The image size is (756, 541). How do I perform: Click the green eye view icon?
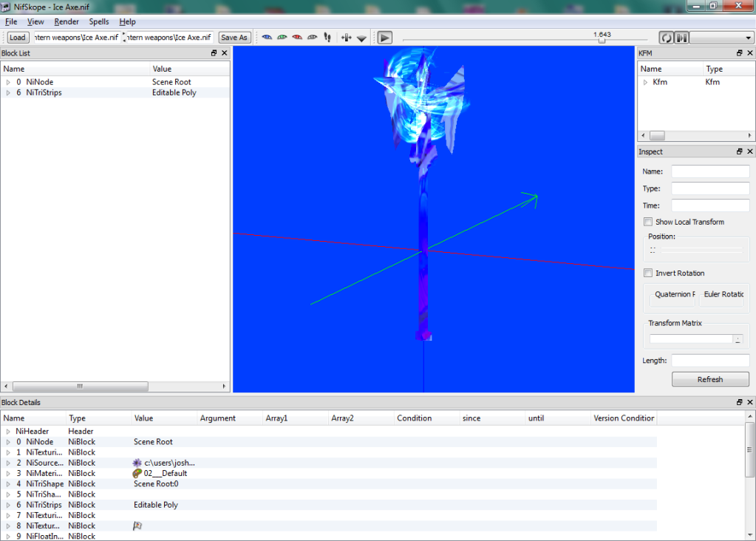pyautogui.click(x=282, y=37)
